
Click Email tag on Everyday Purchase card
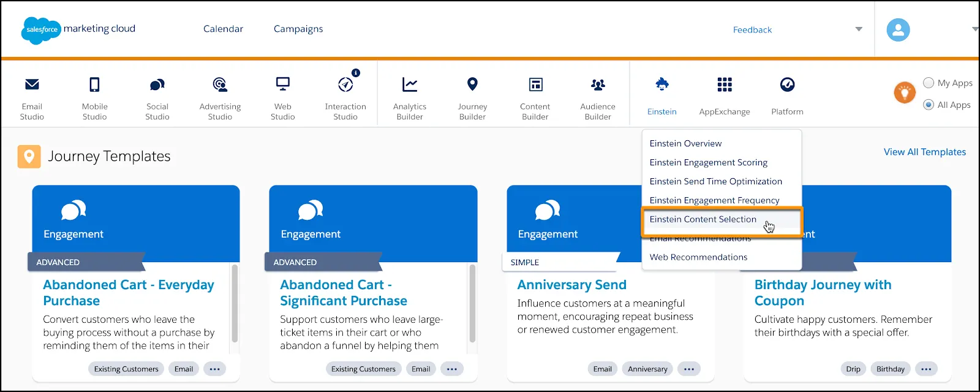tap(184, 369)
